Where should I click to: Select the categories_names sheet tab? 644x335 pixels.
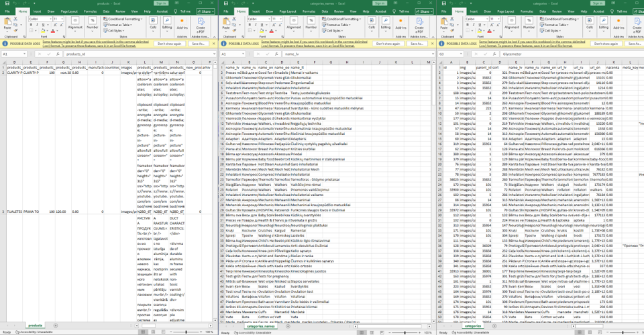(260, 326)
